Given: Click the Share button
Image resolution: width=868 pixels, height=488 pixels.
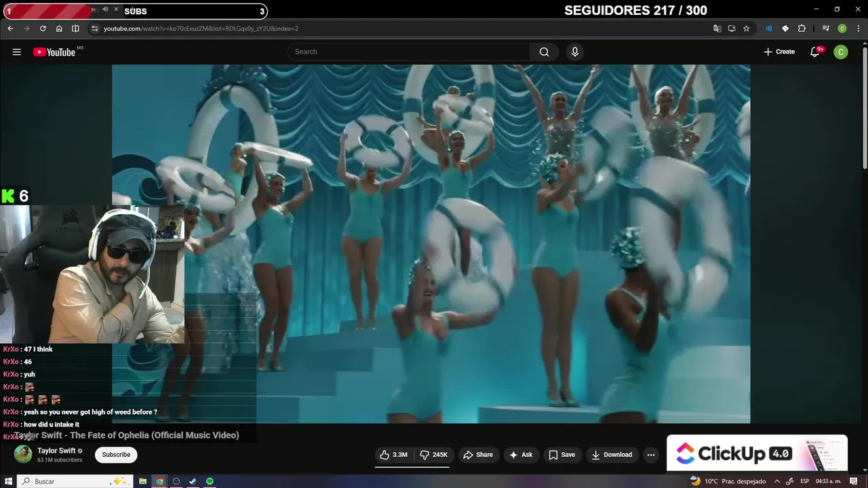Looking at the screenshot, I should 478,455.
